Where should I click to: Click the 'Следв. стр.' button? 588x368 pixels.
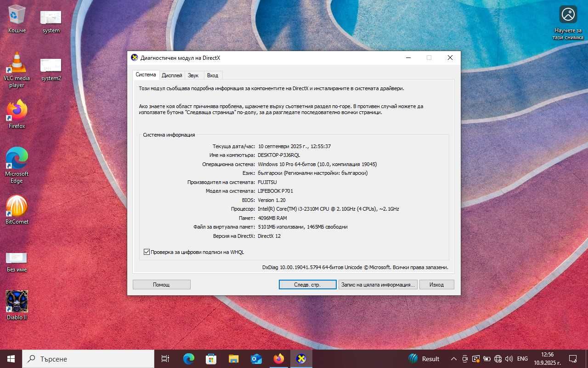coord(307,285)
